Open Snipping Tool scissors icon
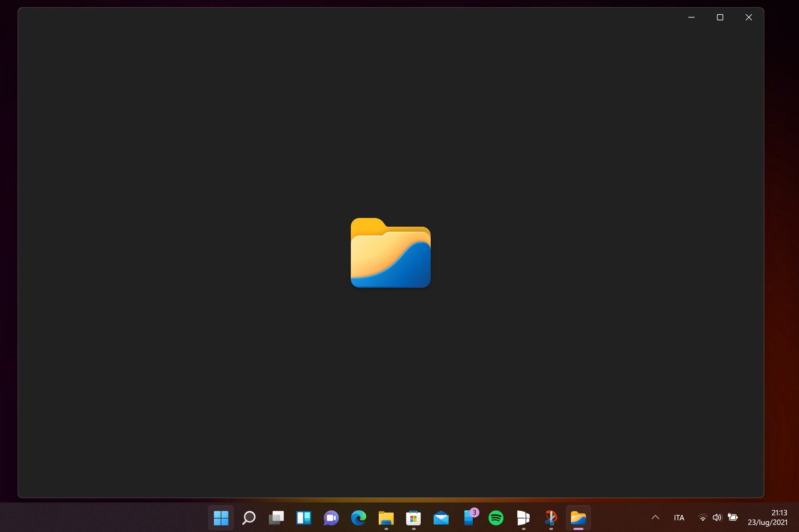The width and height of the screenshot is (799, 532). (x=551, y=518)
